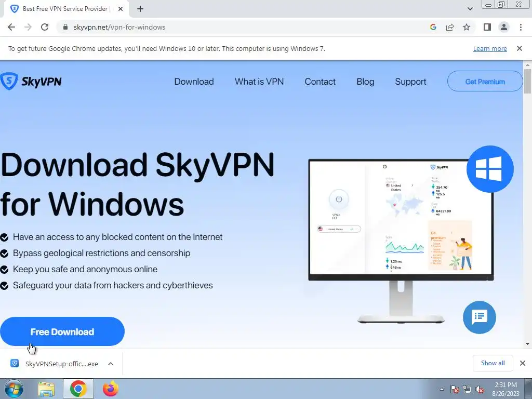Click the forward navigation arrow

[28, 27]
